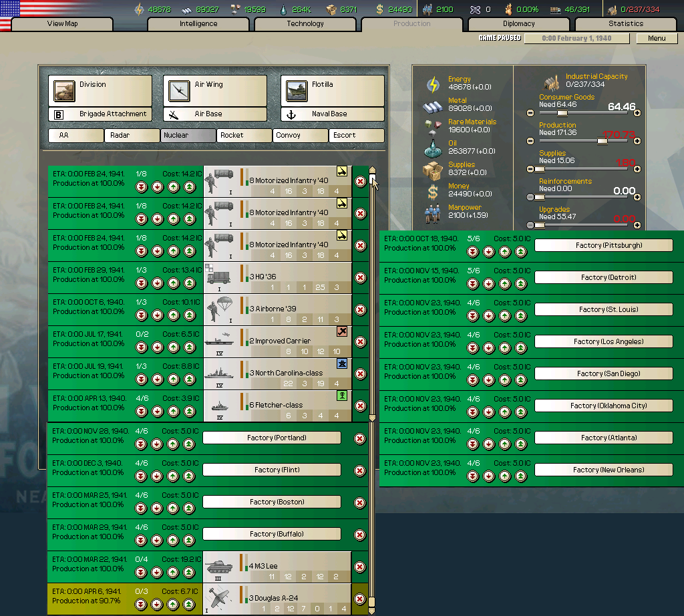This screenshot has height=616, width=684.
Task: Move Factory (Los Angeles) order up one
Action: (505, 348)
